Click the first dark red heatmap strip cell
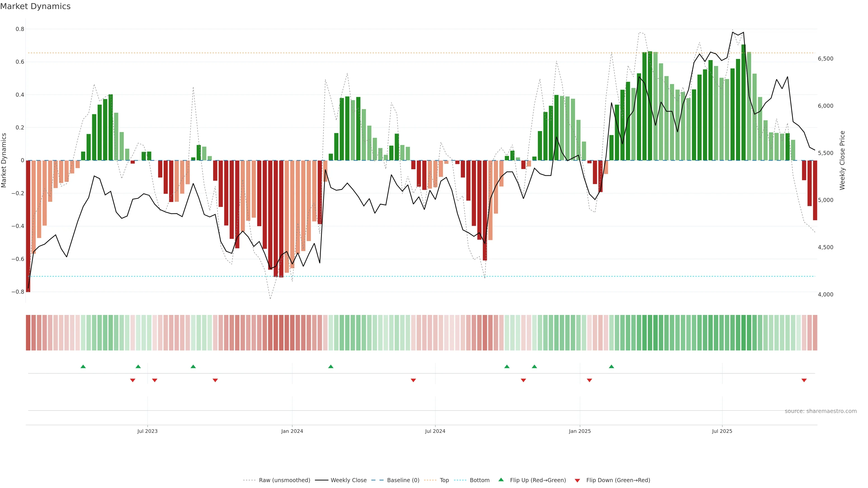868x488 pixels. [x=28, y=333]
